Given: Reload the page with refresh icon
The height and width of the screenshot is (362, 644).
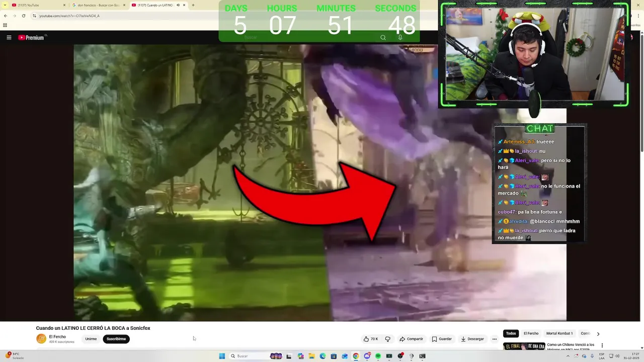Looking at the screenshot, I should [x=23, y=16].
